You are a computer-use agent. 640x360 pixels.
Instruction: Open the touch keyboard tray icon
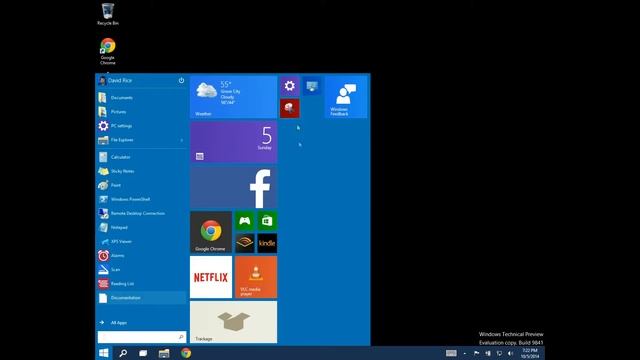click(x=451, y=353)
